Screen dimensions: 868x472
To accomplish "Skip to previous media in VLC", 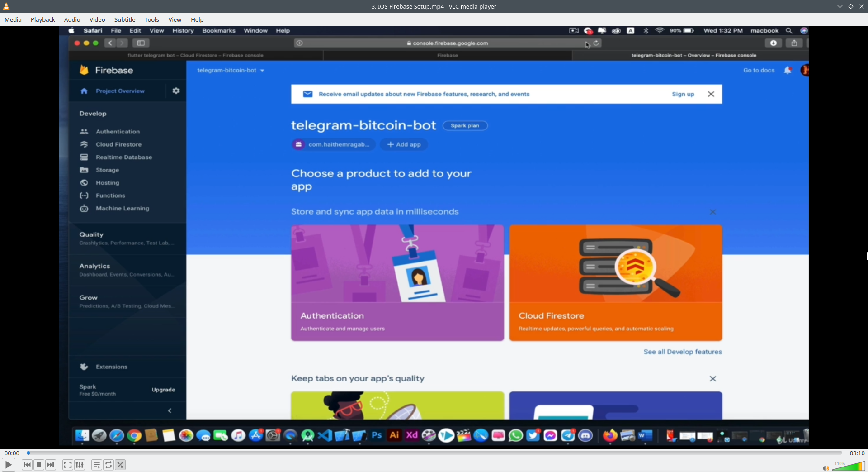I will coord(27,465).
